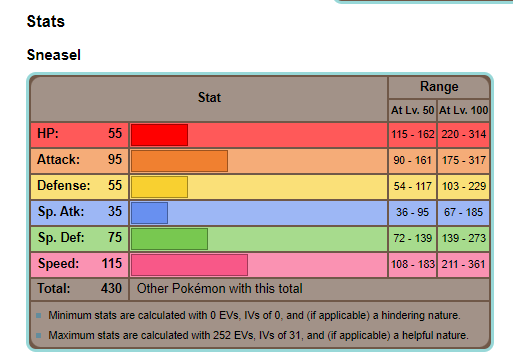Click the Range column header
Screen dimensions: 513x360
(x=439, y=87)
